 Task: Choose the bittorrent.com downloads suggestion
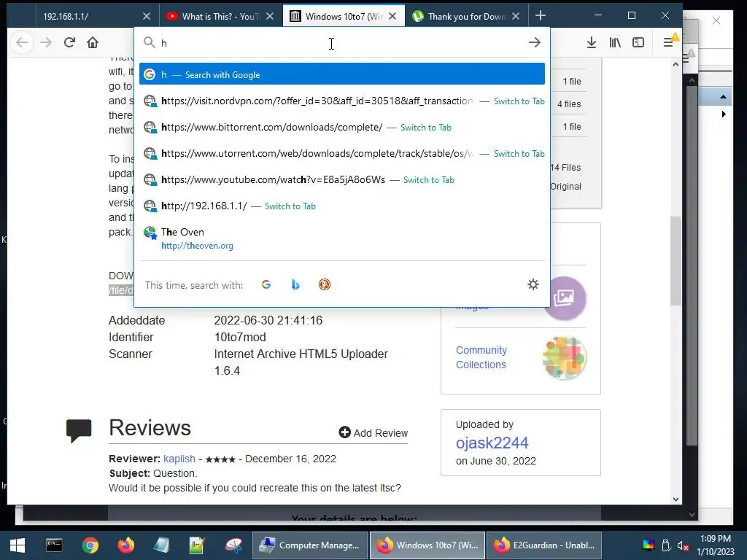point(342,127)
